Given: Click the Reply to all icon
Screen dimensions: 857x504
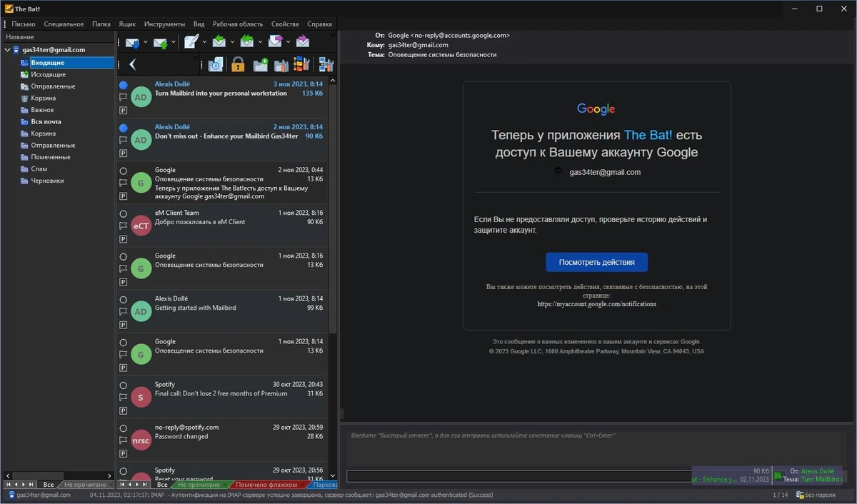Looking at the screenshot, I should (246, 42).
